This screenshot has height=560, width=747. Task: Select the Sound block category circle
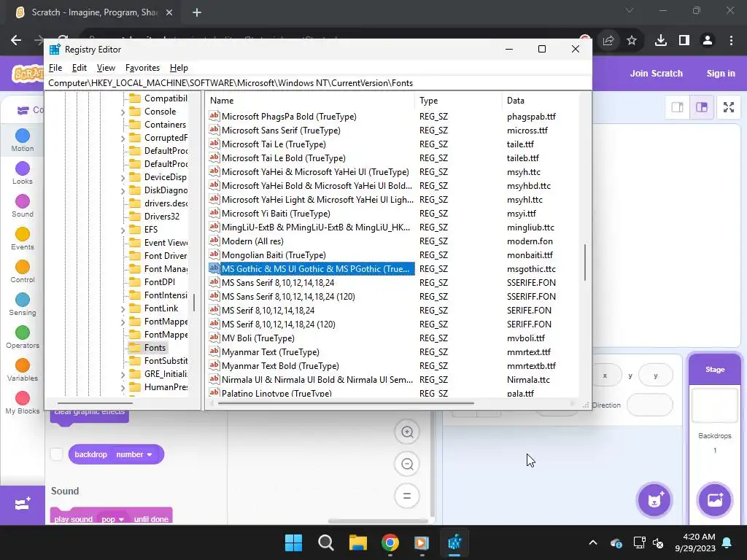click(23, 201)
